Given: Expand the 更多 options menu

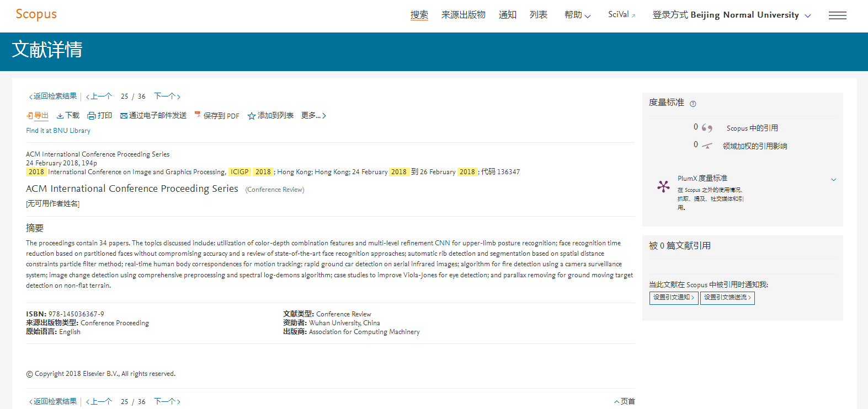Looking at the screenshot, I should pos(313,116).
